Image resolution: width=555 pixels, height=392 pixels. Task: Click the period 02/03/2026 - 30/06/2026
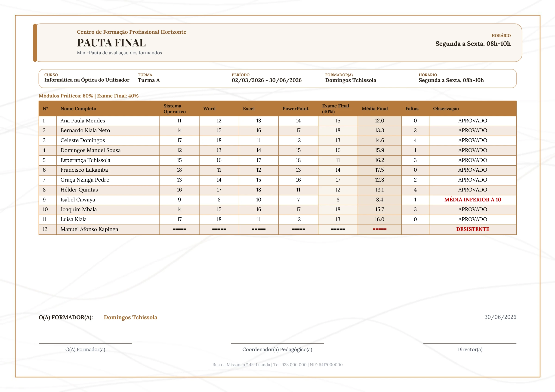pyautogui.click(x=267, y=80)
